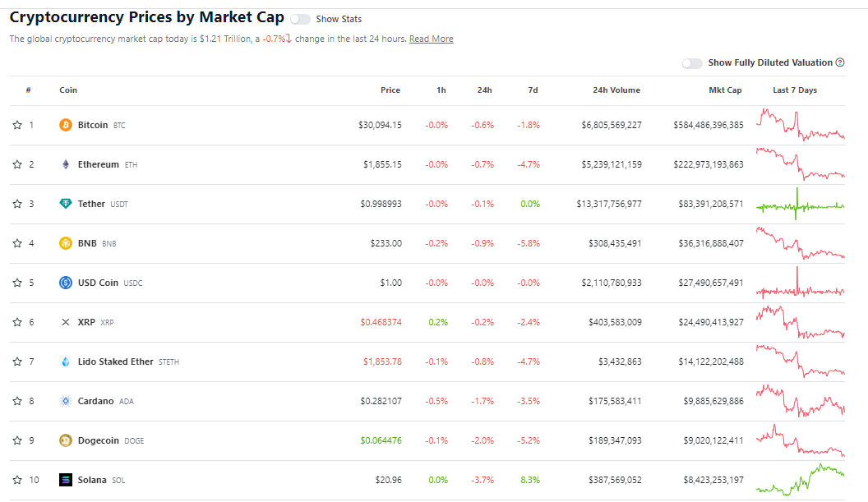
Task: Open the USD Coin name link
Action: pyautogui.click(x=98, y=283)
